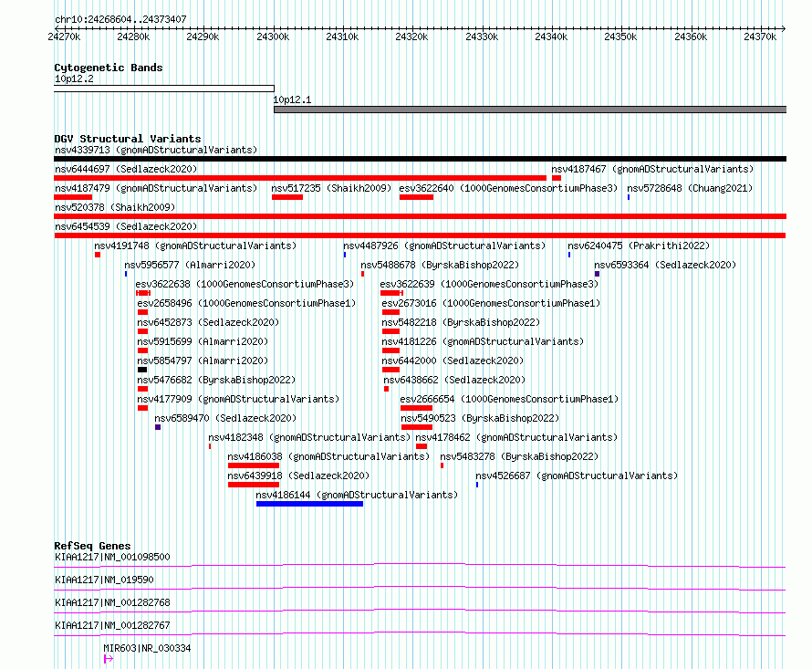Viewport: 812px width, 669px height.
Task: Open variant nsv4187479 label
Action: click(156, 188)
